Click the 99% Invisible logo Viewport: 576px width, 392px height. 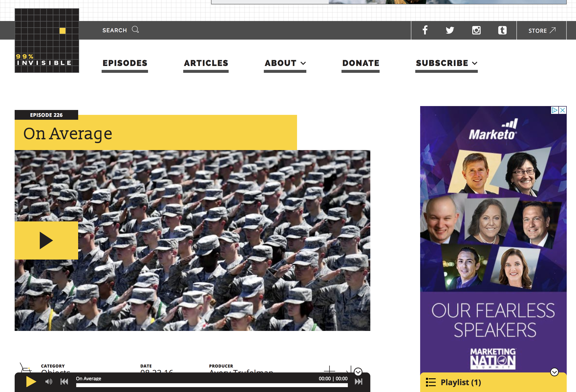47,40
